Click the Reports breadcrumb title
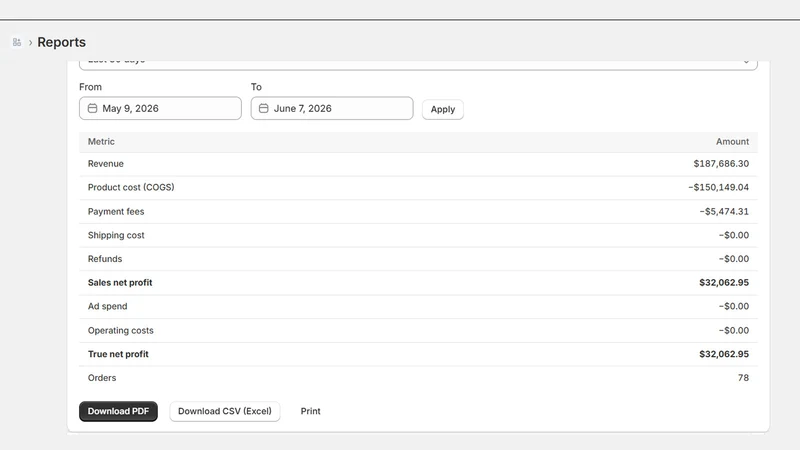 [x=61, y=42]
